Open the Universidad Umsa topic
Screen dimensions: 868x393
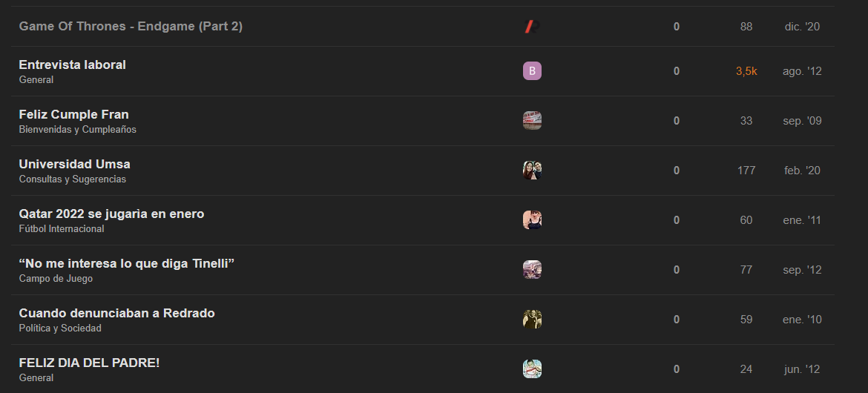point(75,165)
